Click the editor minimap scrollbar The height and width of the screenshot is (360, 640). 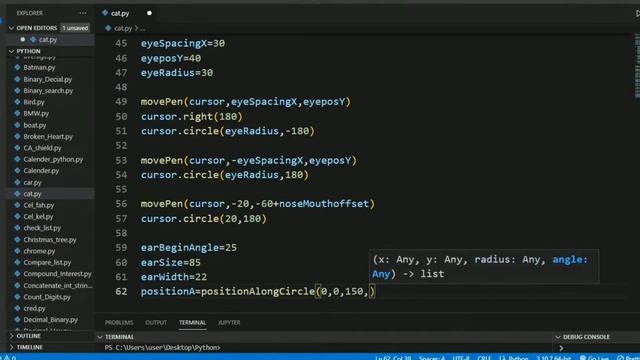pos(637,65)
